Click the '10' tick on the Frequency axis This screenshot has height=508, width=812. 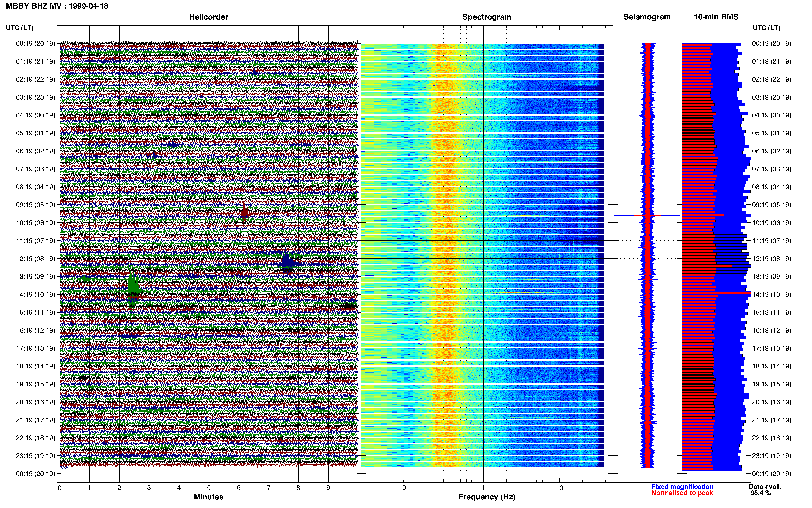(x=559, y=487)
